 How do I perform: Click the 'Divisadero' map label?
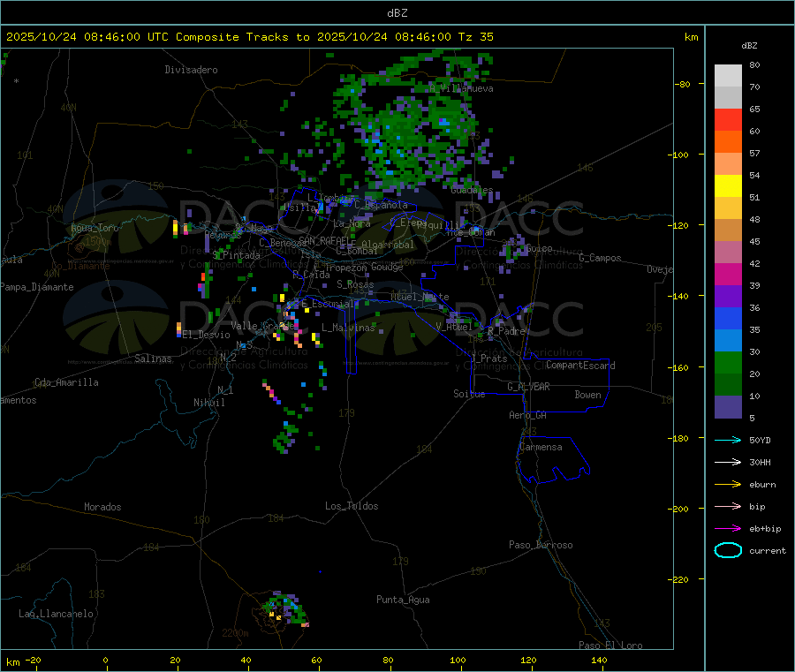coord(191,70)
